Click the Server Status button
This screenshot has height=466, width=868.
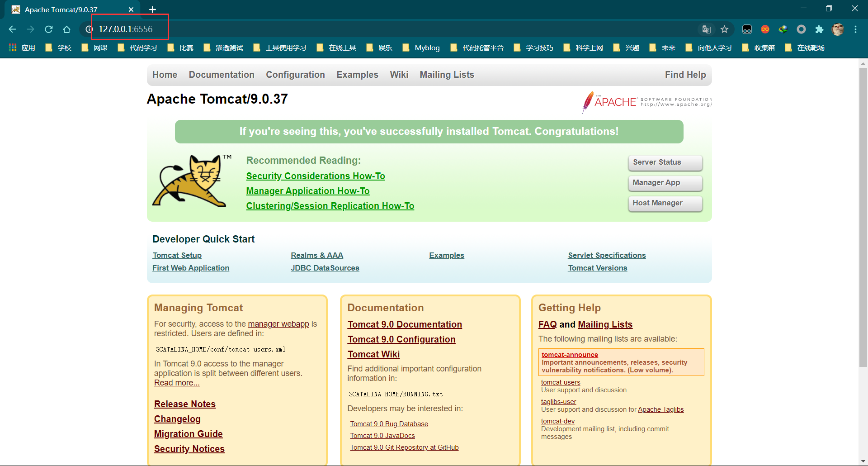click(x=665, y=162)
